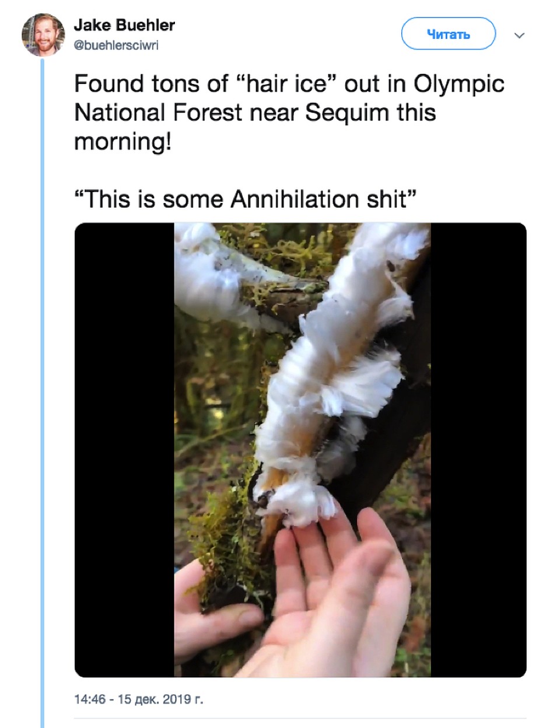Expand the tweet options chevron menu
Viewport: 560px width, 728px height.
pyautogui.click(x=519, y=36)
